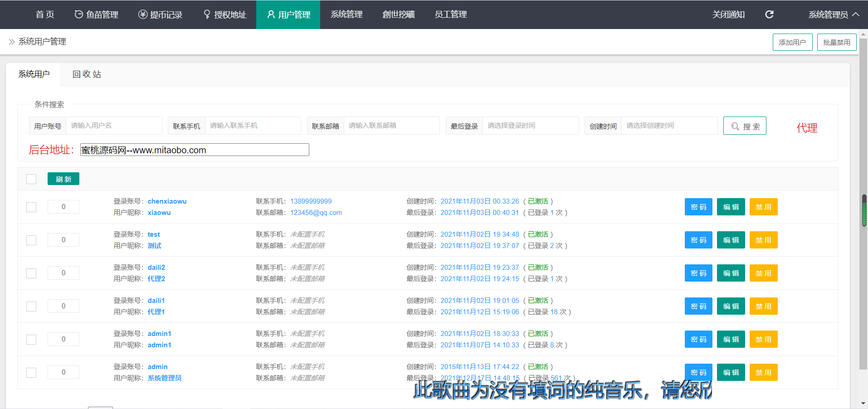Focus the 用户账号 username input field
Image resolution: width=868 pixels, height=409 pixels.
(x=113, y=126)
